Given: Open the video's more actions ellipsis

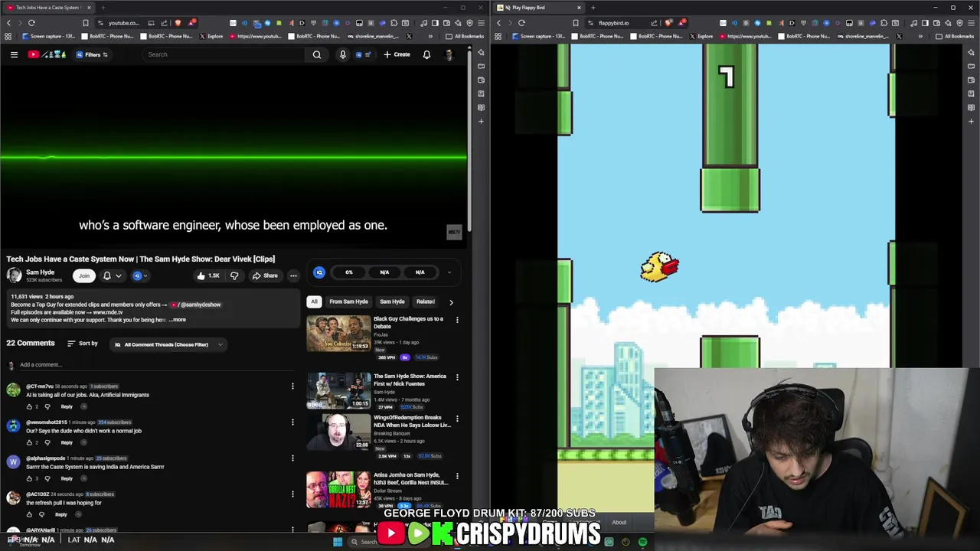Looking at the screenshot, I should point(293,275).
